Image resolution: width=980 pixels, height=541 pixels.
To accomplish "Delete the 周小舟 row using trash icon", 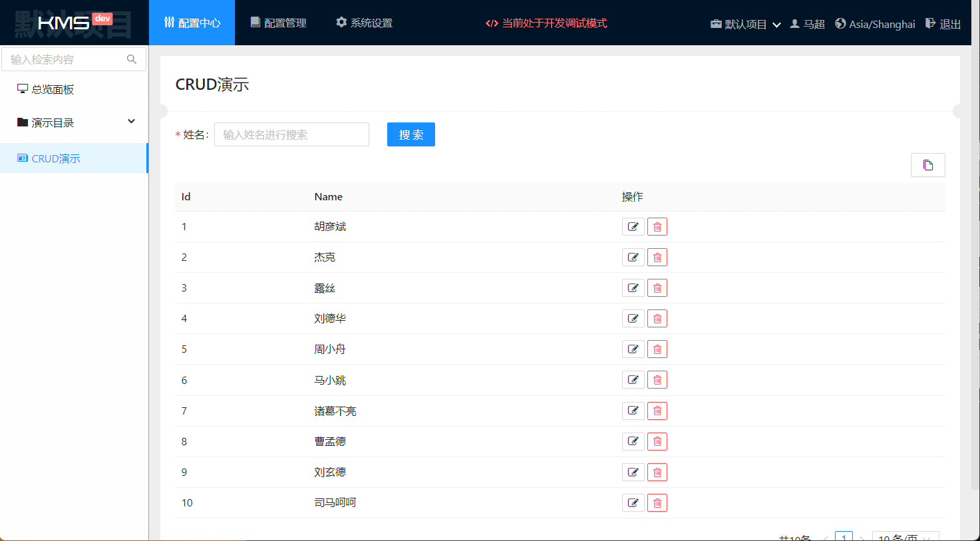I will 657,349.
